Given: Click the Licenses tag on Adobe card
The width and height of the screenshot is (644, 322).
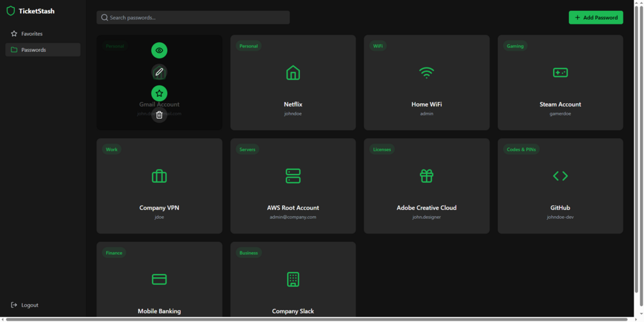Looking at the screenshot, I should [382, 149].
